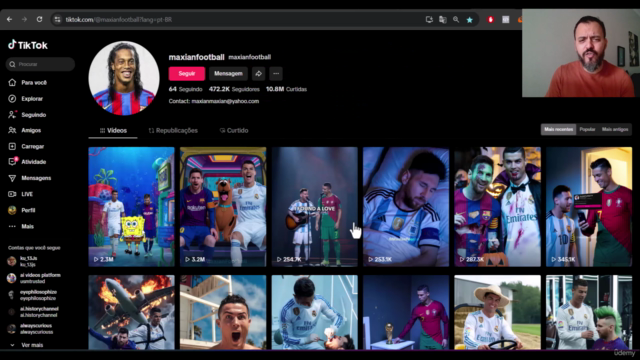Open the burning airplane video
Image resolution: width=640 pixels, height=360 pixels.
tap(131, 312)
